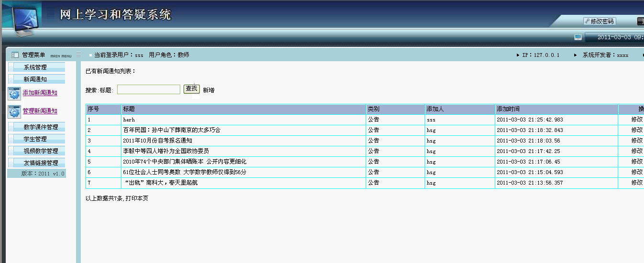This screenshot has width=644, height=263.
Task: Click 修改 for 百年民国 news row
Action: [x=637, y=130]
